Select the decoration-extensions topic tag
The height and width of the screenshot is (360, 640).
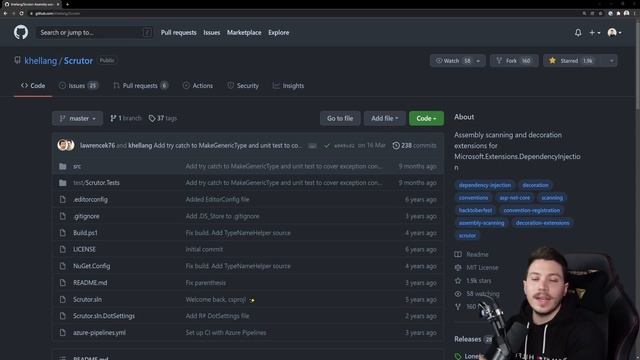pos(542,223)
